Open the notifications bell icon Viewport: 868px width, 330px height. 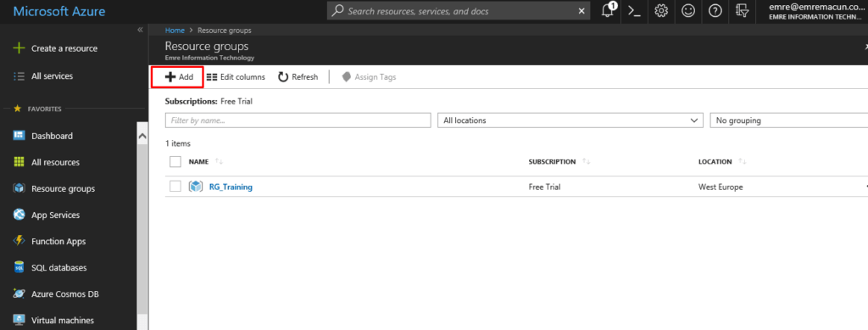(609, 10)
